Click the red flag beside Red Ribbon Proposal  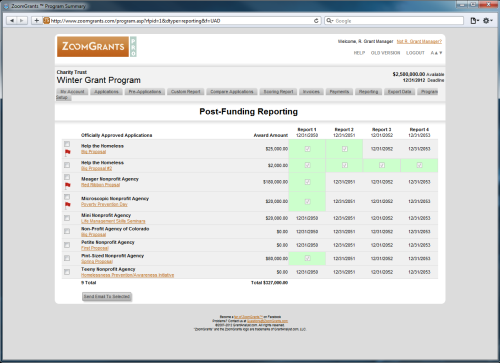tap(68, 185)
